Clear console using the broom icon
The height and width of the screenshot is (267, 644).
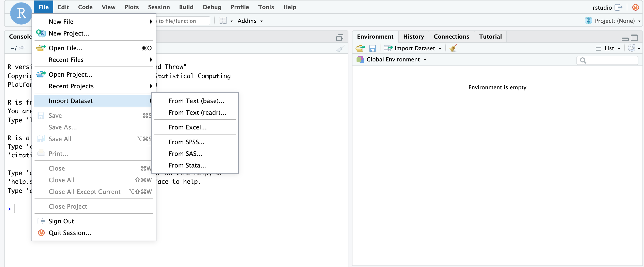tap(340, 48)
